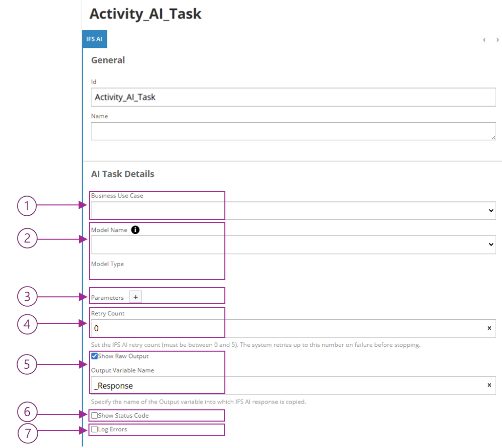Viewport: 502px width, 448px height.
Task: Focus the Id input field
Action: (293, 97)
